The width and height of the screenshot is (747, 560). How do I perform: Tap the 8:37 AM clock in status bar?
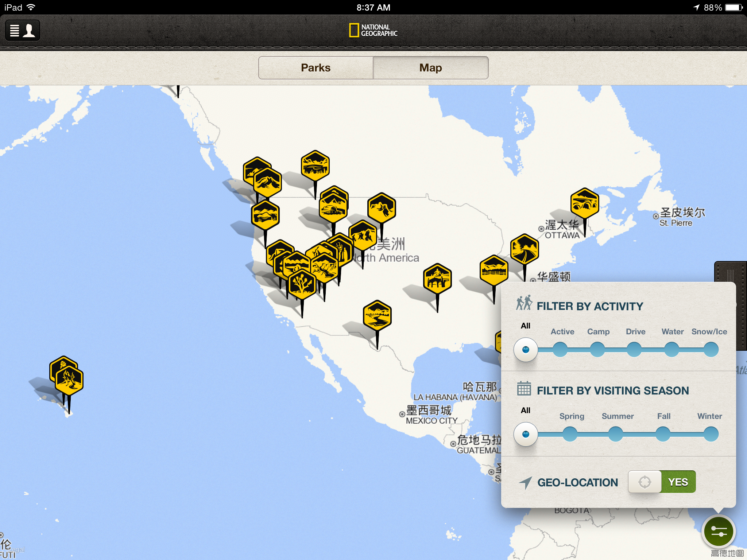click(373, 7)
